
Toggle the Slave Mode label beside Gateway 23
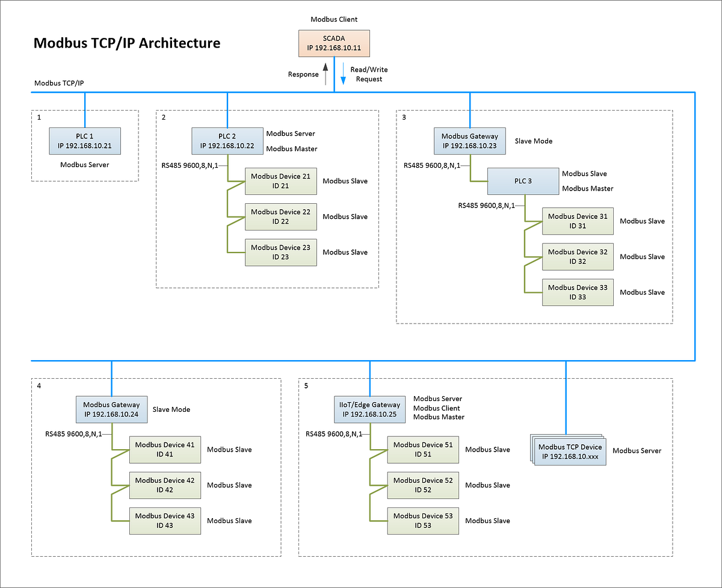[533, 141]
